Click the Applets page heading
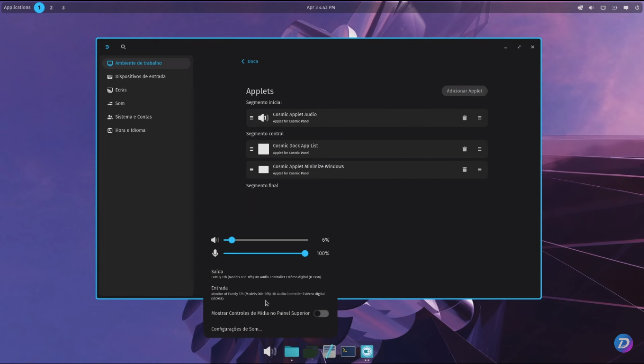Screen dimensions: 644x364 click(260, 91)
